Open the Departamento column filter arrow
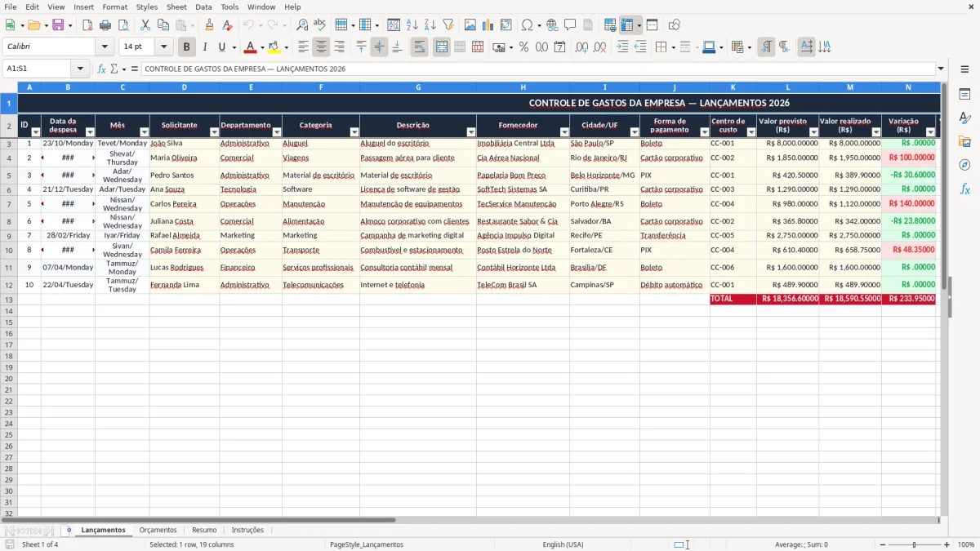 (277, 132)
